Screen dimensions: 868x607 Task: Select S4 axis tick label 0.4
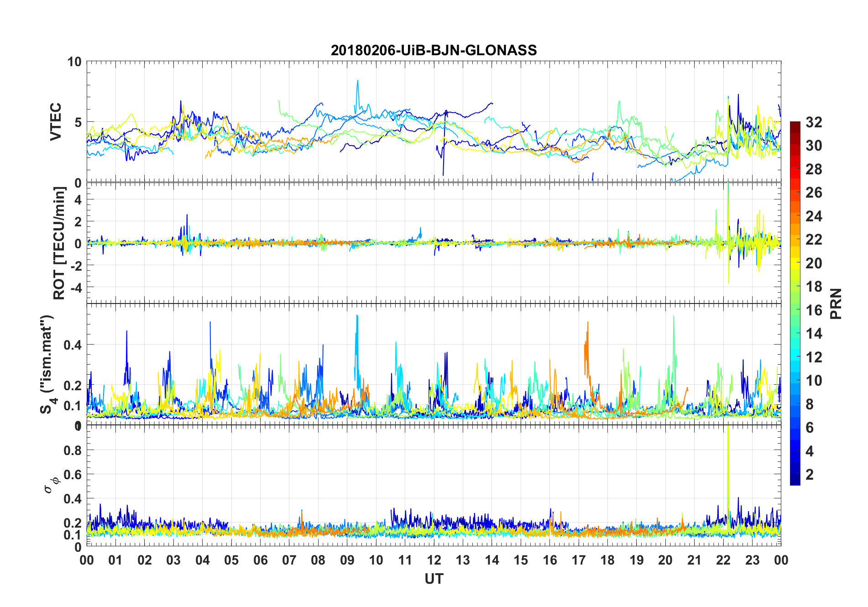point(73,345)
